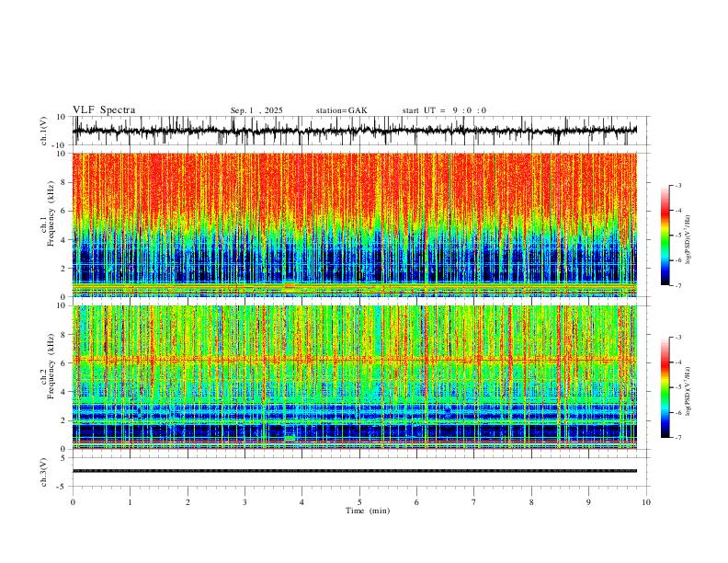The image size is (728, 563).
Task: Click the "4" kHz tick of ch.1 spectrogram
Action: tap(63, 240)
